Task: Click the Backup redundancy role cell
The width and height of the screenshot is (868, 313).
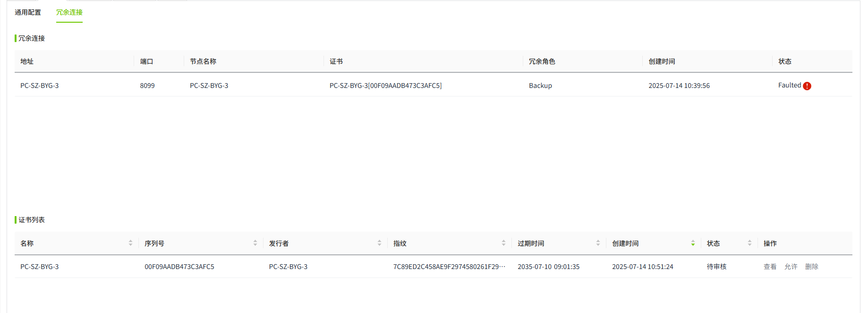Action: 540,86
